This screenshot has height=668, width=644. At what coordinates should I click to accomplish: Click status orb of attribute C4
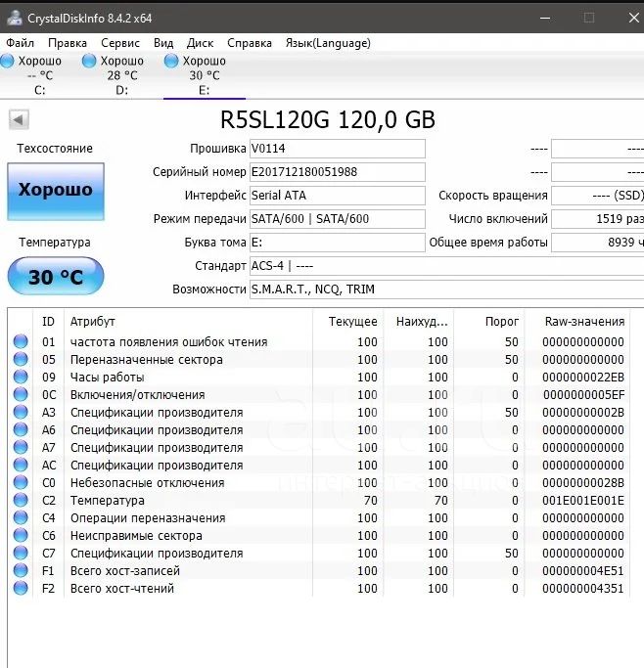click(x=21, y=517)
